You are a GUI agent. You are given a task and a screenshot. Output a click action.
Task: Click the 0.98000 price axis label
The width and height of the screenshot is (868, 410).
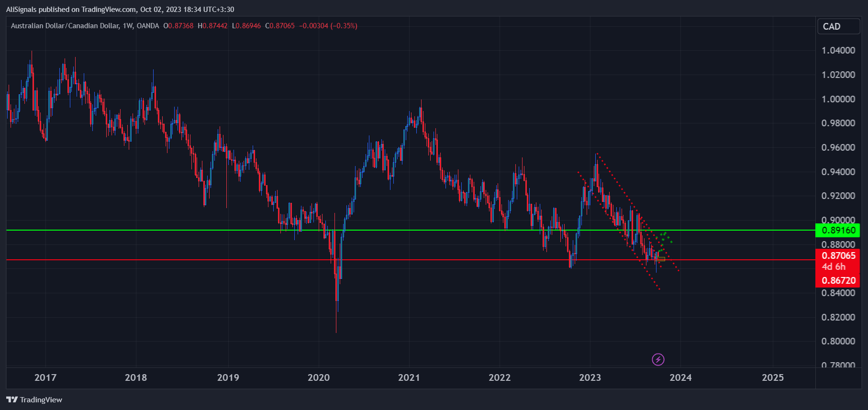838,123
